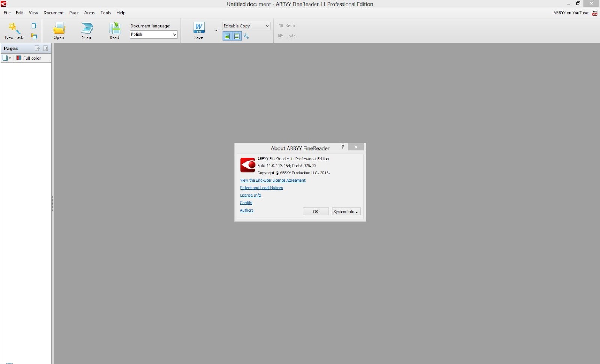Screen dimensions: 600x364
Task: Click the Pages panel splitter handle
Action: (x=52, y=203)
